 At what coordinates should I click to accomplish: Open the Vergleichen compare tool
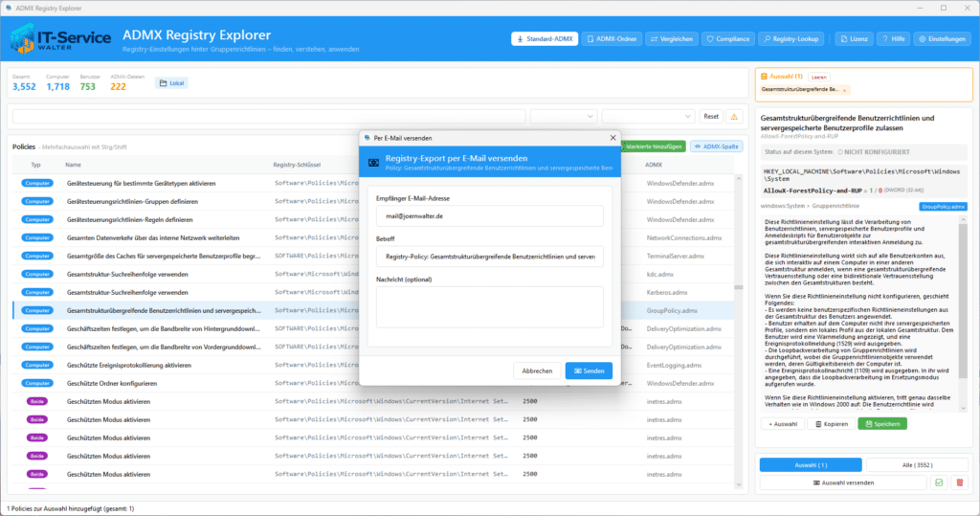(x=672, y=39)
